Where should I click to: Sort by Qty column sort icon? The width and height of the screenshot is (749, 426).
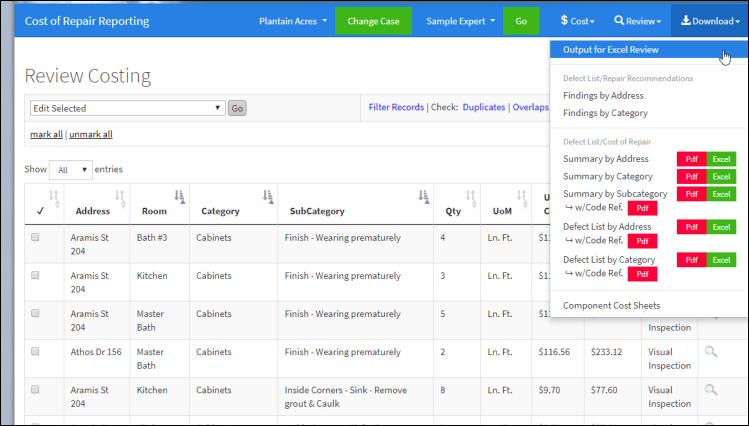(x=470, y=196)
